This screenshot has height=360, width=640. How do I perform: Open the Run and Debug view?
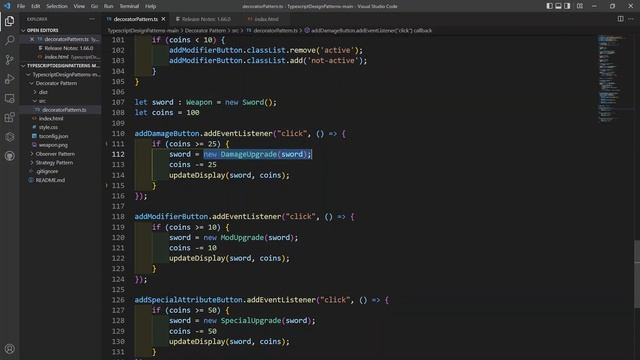(9, 79)
